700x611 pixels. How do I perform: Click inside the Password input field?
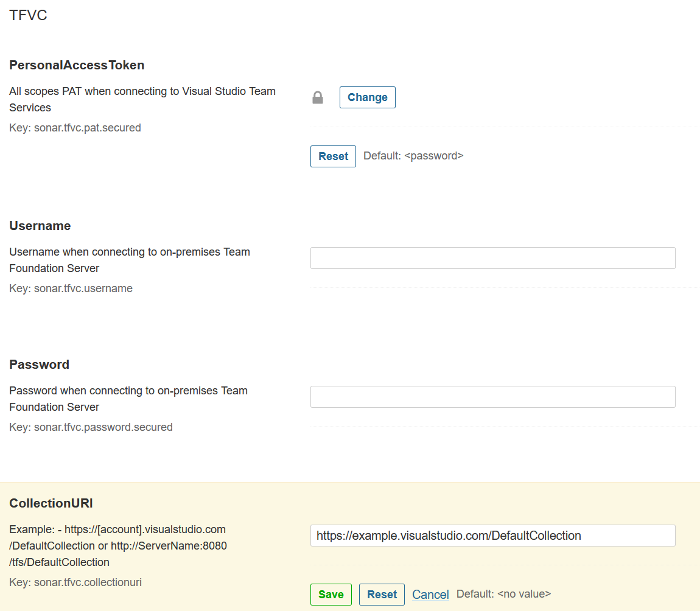(x=492, y=397)
